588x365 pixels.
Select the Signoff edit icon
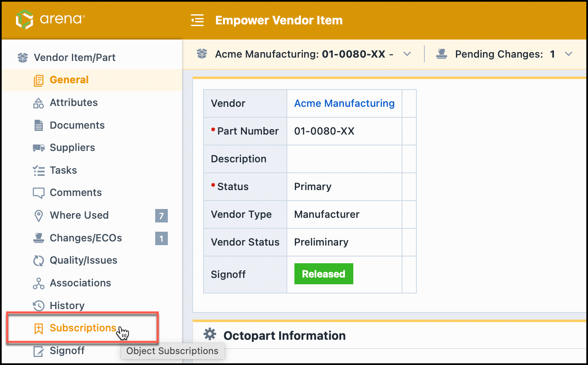(38, 350)
